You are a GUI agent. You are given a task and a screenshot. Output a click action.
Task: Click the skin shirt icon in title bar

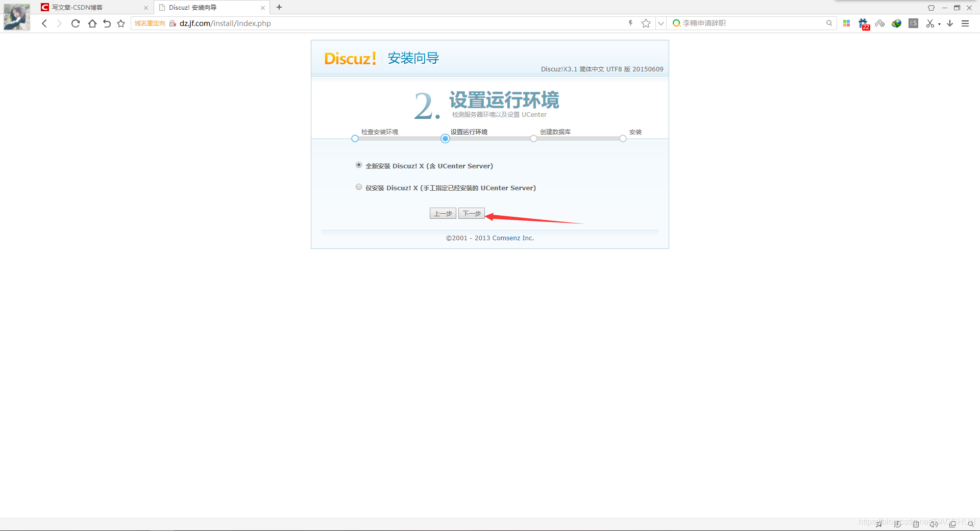(x=931, y=8)
